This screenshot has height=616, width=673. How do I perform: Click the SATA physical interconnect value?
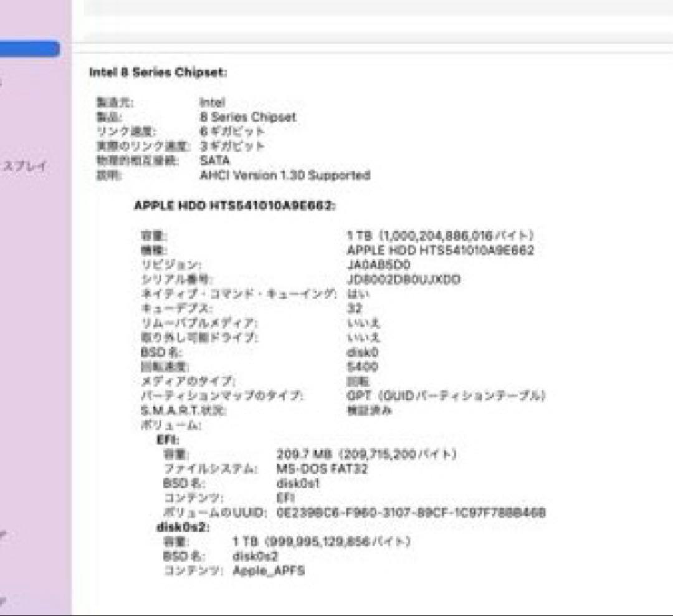click(x=214, y=160)
